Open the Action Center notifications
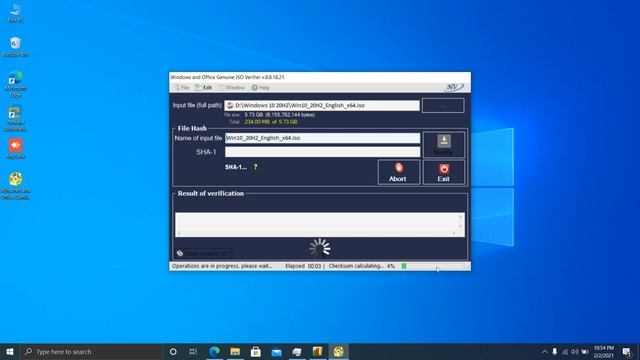The image size is (640, 360). pos(627,351)
